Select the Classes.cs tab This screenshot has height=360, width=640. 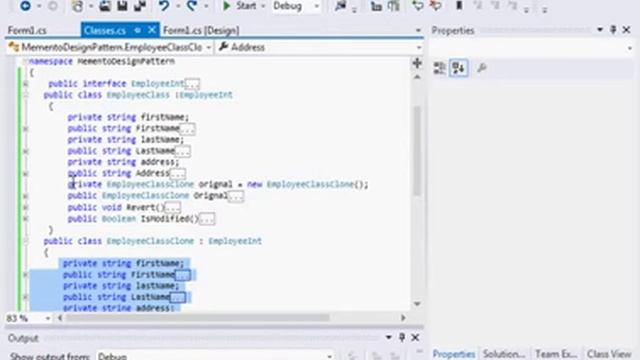click(x=105, y=31)
